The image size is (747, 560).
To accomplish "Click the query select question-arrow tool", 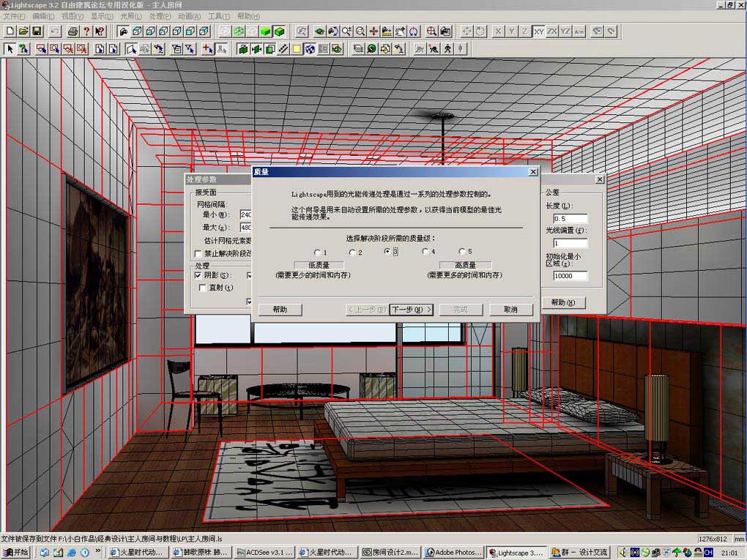I will [23, 48].
